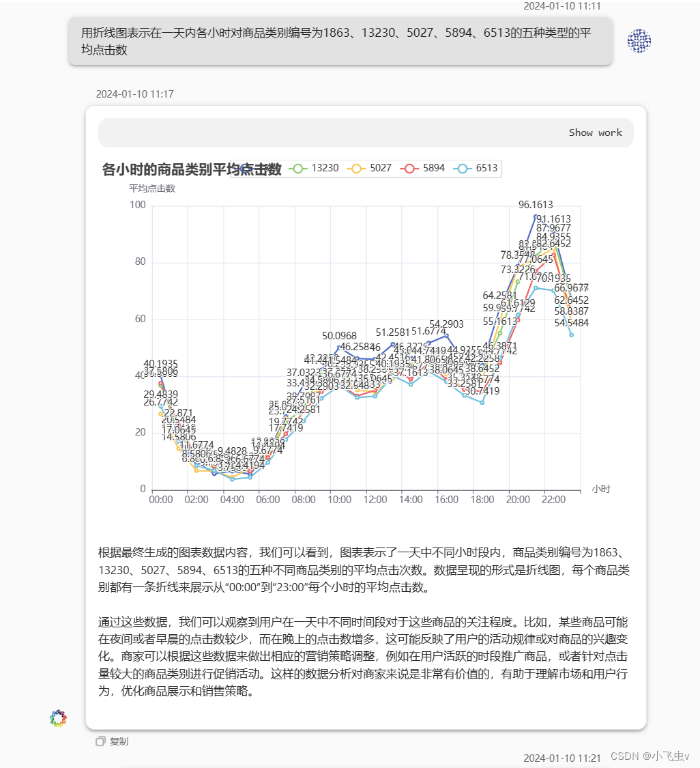Toggle the 5894 series in the legend

point(422,168)
